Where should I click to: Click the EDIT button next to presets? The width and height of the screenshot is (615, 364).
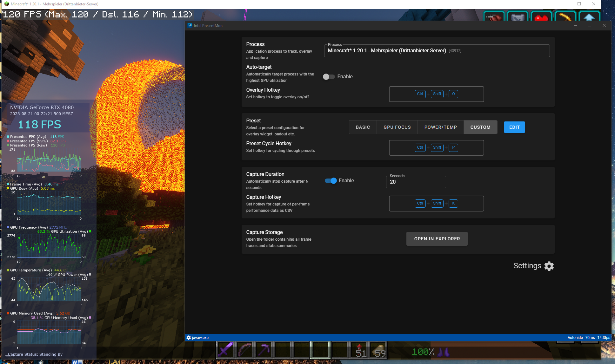514,127
